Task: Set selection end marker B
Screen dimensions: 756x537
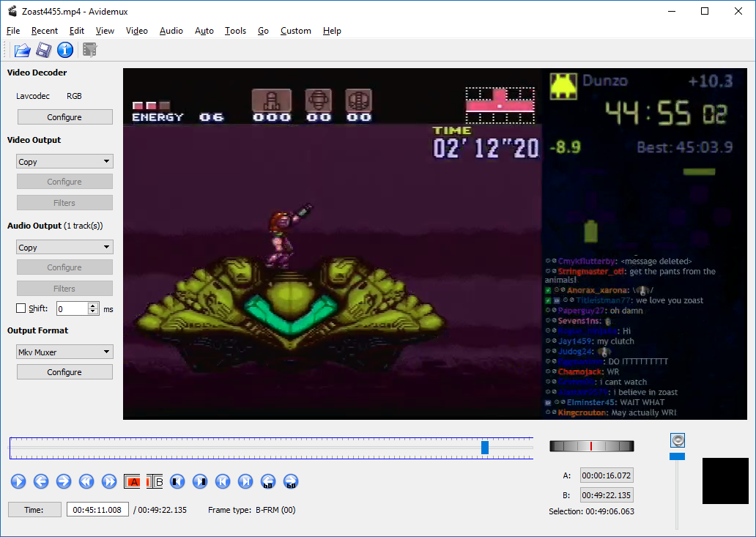Action: 155,481
